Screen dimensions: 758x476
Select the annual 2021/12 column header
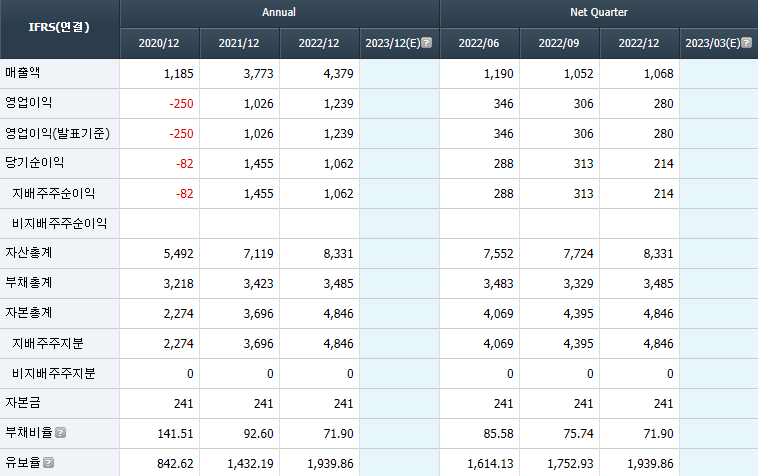[239, 43]
